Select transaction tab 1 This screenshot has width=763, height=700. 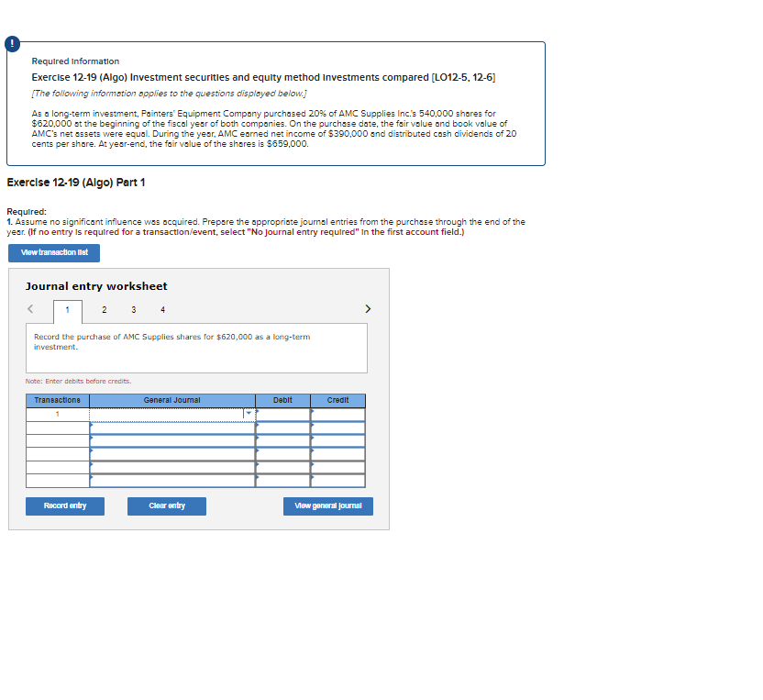pyautogui.click(x=67, y=310)
